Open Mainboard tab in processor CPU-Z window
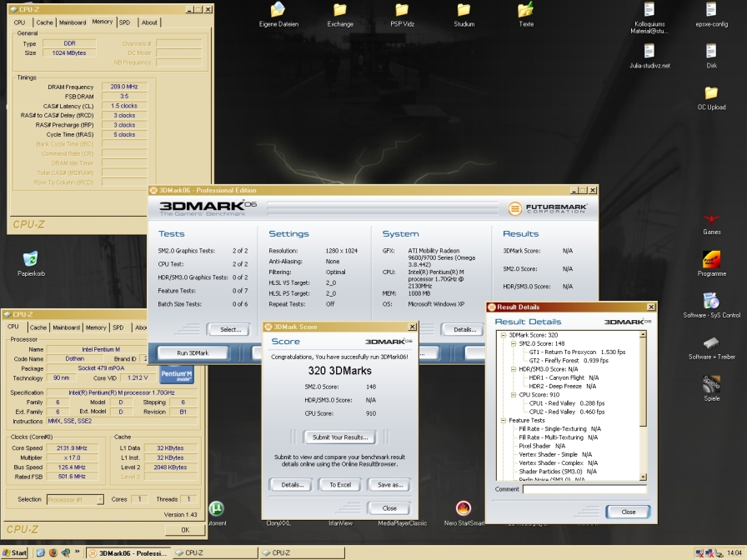 66,327
